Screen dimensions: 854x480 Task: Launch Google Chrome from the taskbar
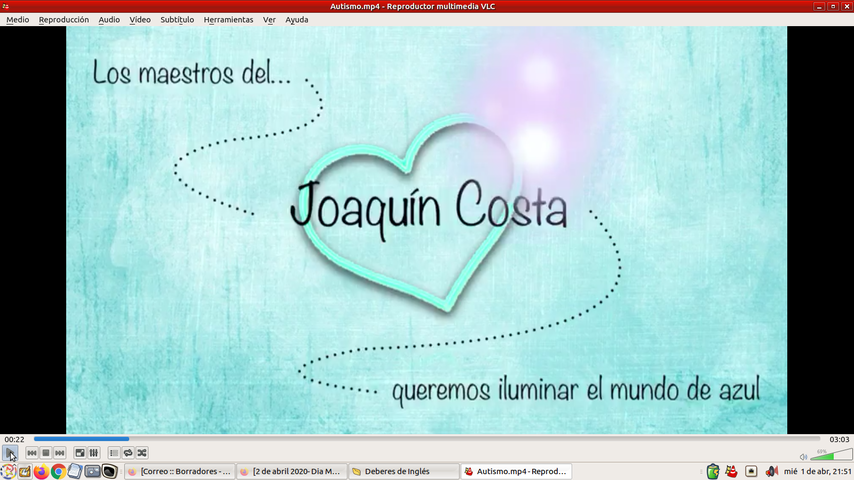pos(58,471)
